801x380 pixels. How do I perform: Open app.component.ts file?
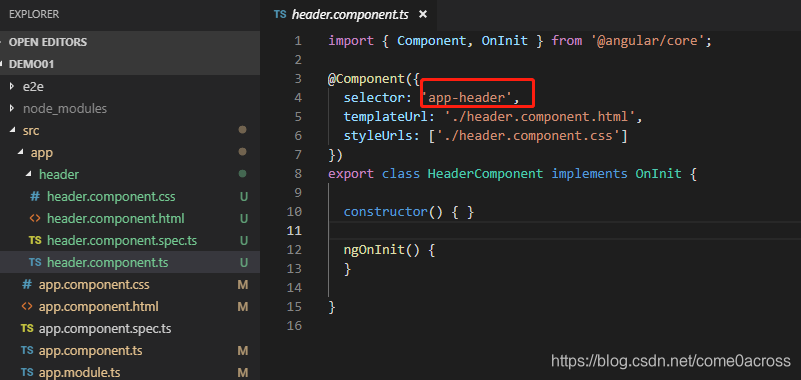tap(90, 351)
